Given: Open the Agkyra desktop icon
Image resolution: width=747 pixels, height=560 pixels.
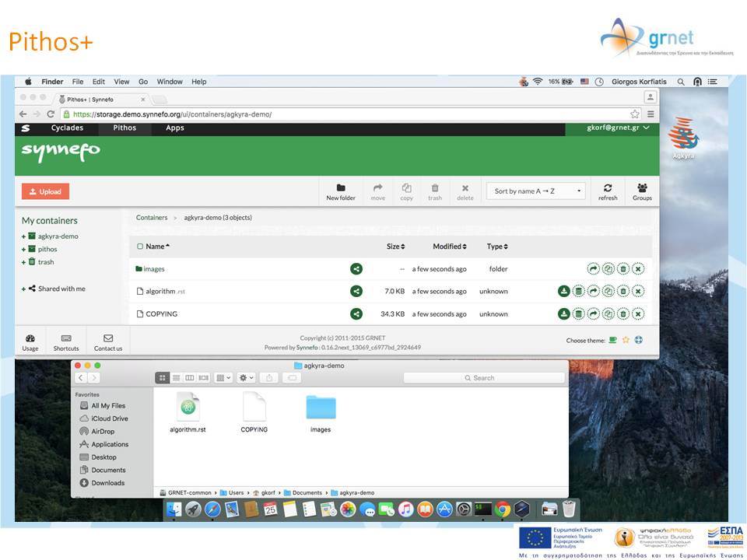Looking at the screenshot, I should coord(684,138).
